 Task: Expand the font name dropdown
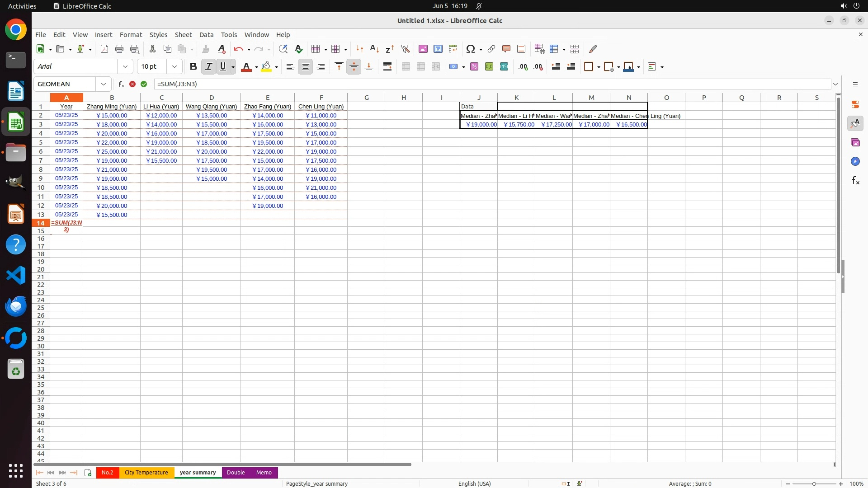point(125,67)
